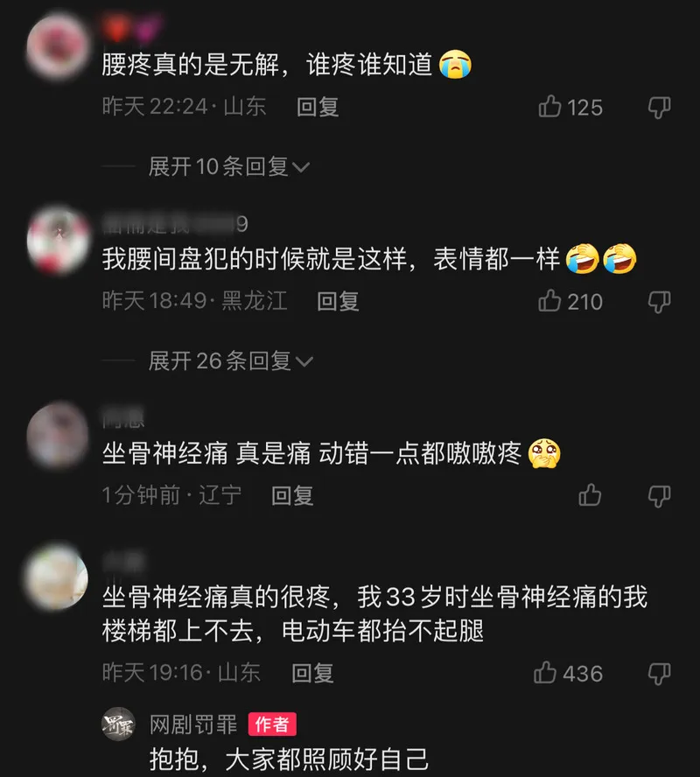Dislike the 辽宁 comment posted 1分钟前
The width and height of the screenshot is (700, 777).
tap(660, 495)
